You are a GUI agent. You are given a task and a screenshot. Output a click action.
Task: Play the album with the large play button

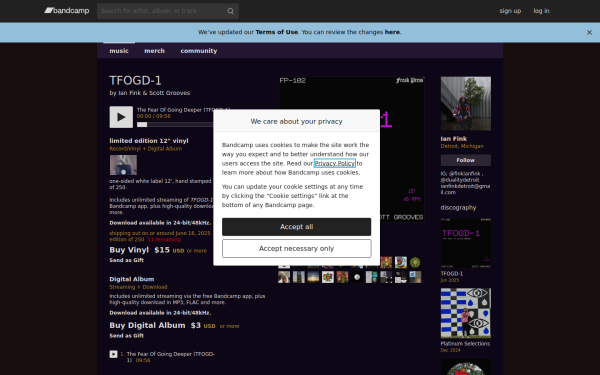(121, 117)
